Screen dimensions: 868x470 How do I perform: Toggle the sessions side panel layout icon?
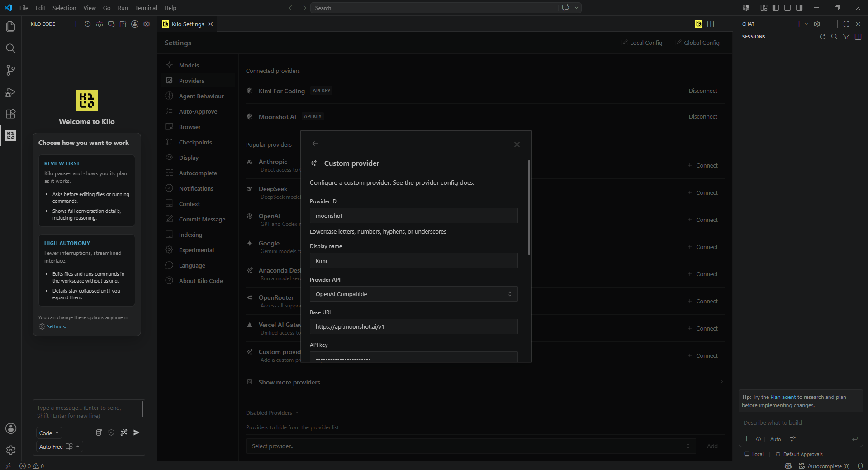[858, 37]
